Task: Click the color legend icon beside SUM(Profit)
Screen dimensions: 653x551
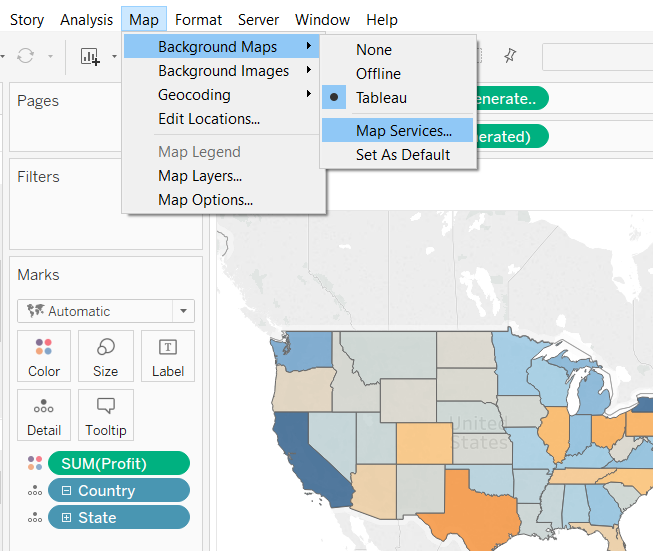Action: pyautogui.click(x=36, y=463)
